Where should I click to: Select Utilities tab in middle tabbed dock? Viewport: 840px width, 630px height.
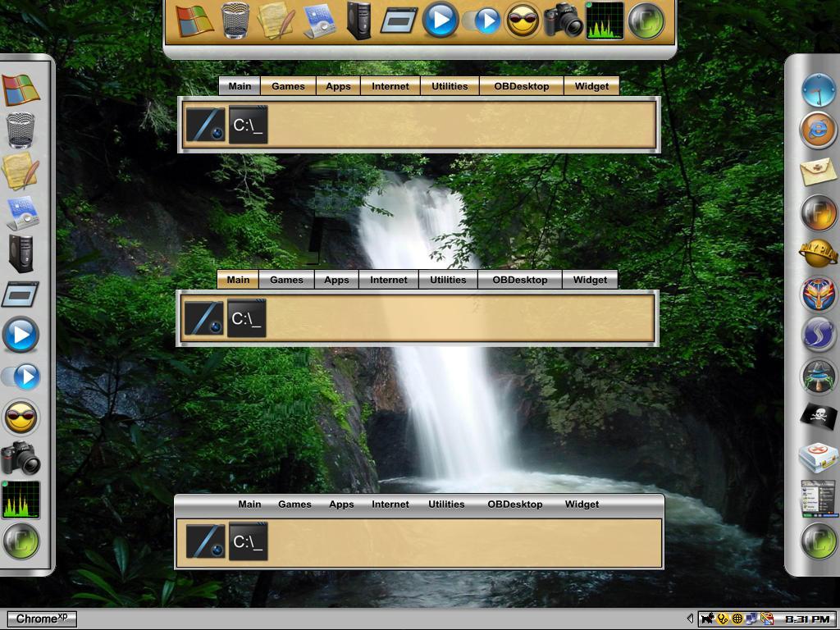coord(448,280)
